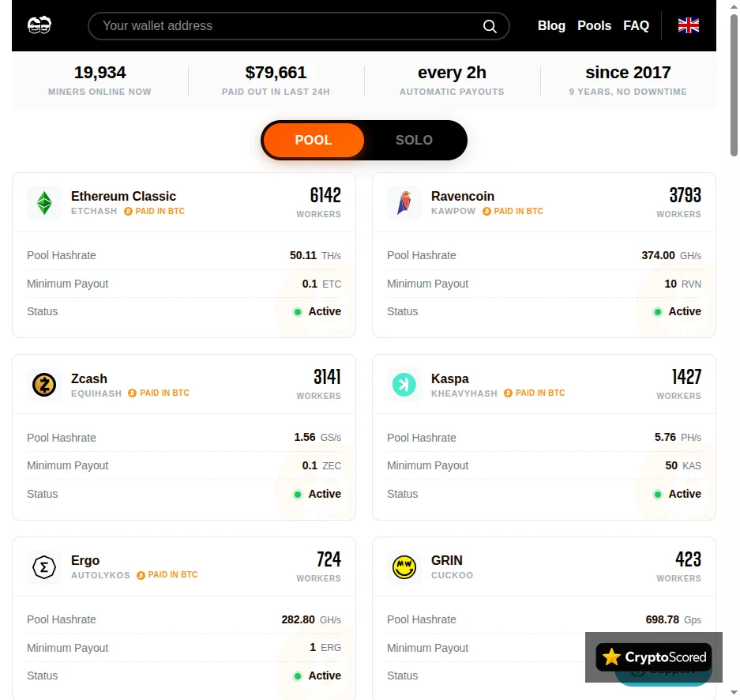Click the 3141 workers count
The image size is (740, 700).
(x=327, y=377)
